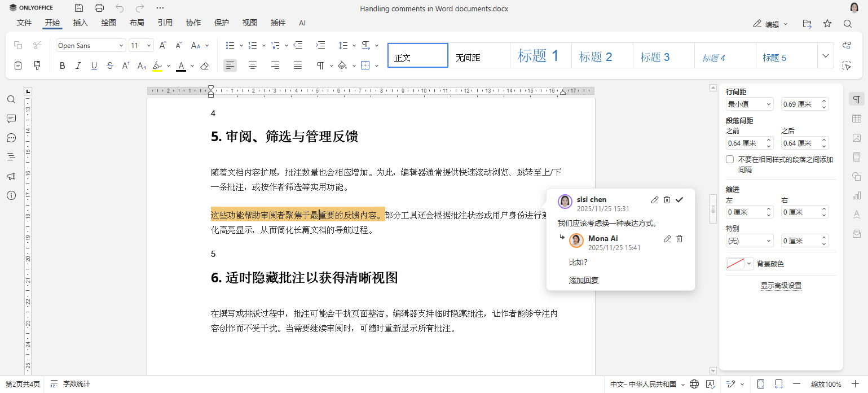
Task: Open the 引用 ribbon tab
Action: (x=165, y=23)
